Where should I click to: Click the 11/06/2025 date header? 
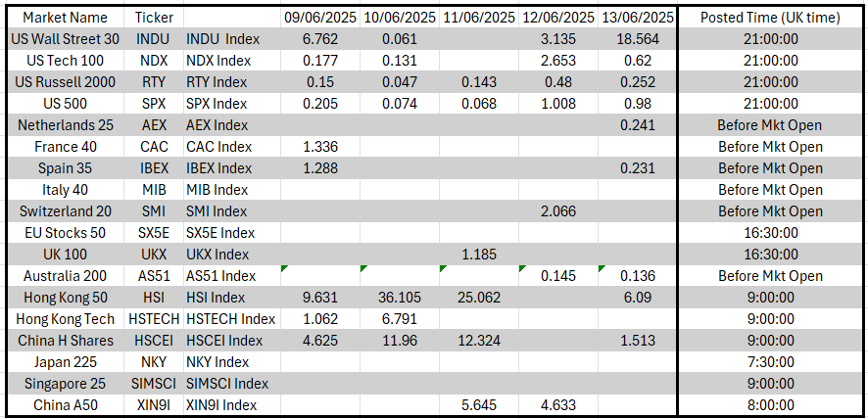pos(479,18)
